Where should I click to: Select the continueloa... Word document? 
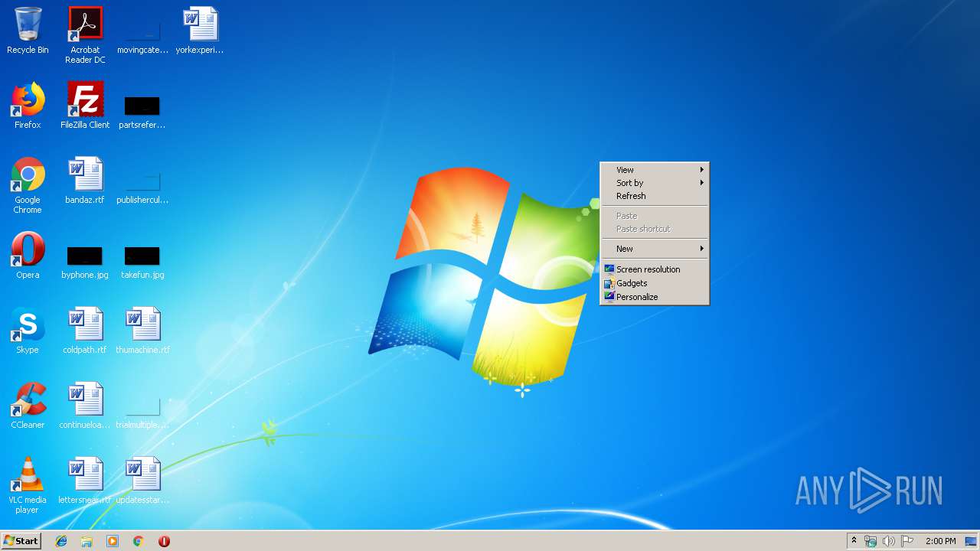coord(85,406)
